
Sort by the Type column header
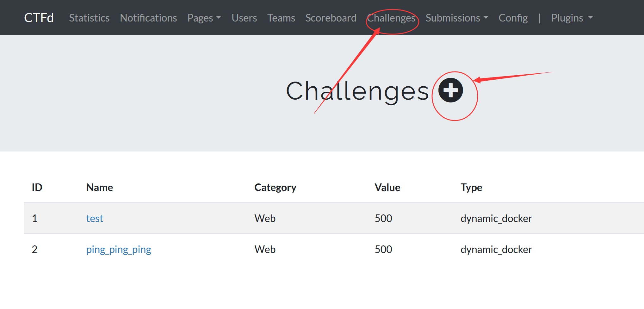coord(471,187)
